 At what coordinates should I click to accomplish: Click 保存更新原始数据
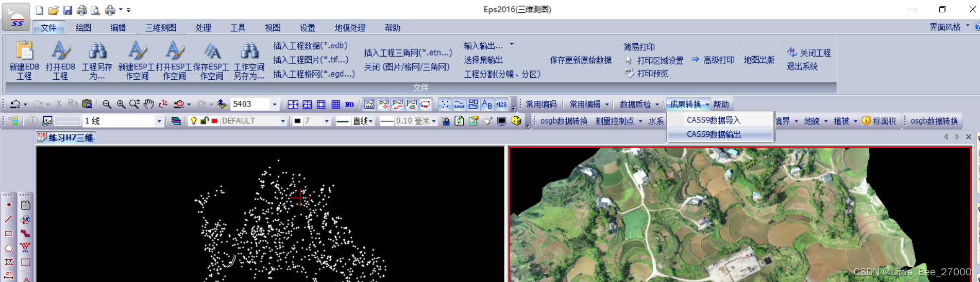581,60
